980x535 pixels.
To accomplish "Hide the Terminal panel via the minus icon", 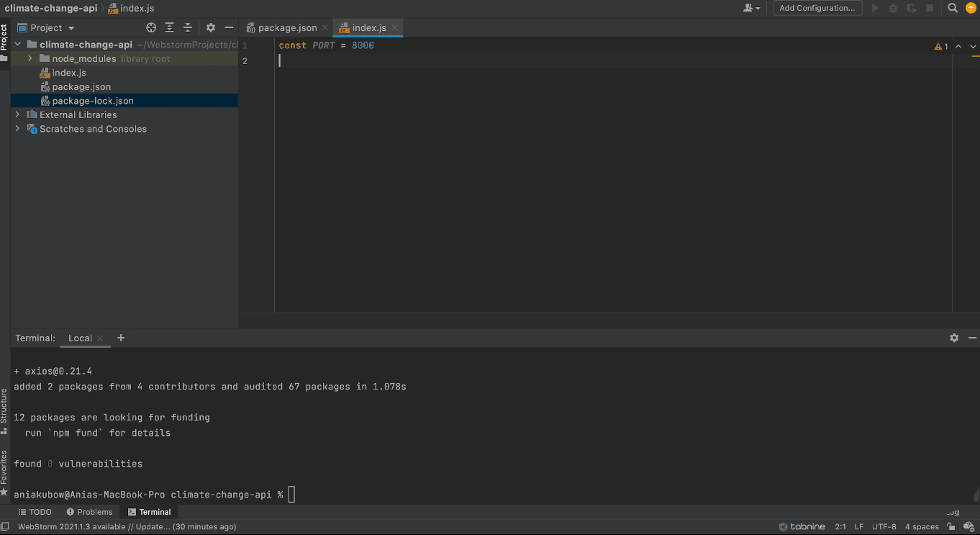I will tap(972, 338).
